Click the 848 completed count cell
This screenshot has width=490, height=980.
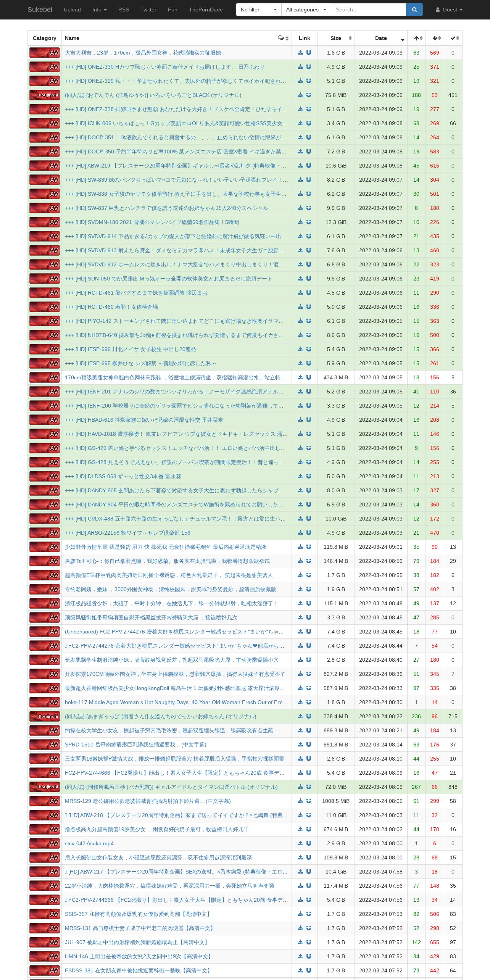tap(453, 787)
